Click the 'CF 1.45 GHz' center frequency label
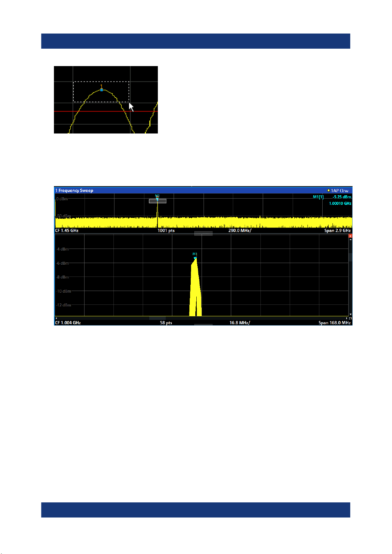Screen dimensions: 392x554 [x=67, y=230]
